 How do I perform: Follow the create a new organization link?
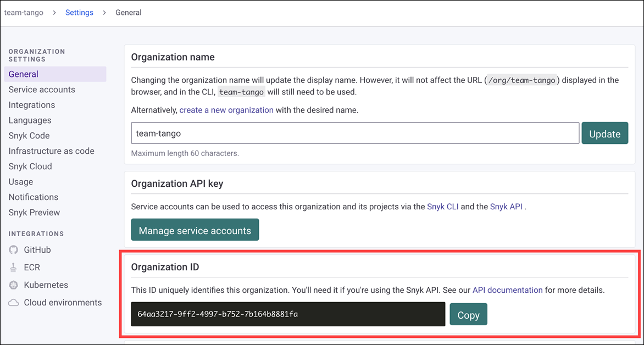(226, 110)
